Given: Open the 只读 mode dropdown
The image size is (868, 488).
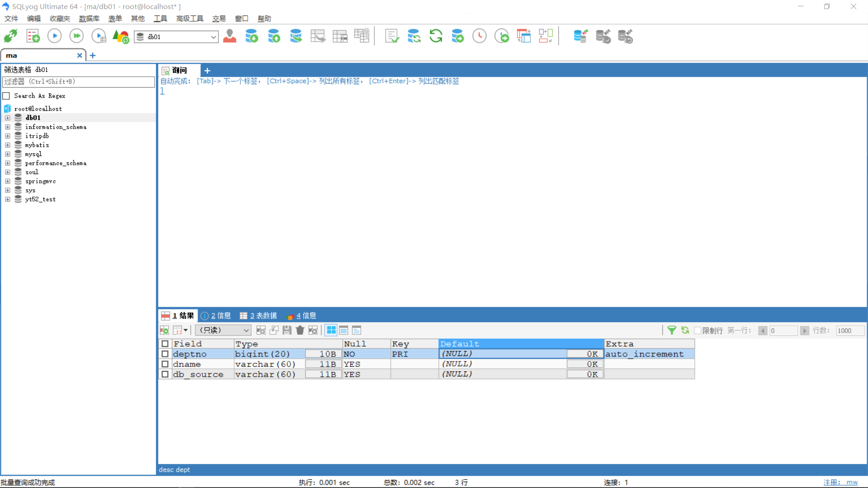Looking at the screenshot, I should point(223,330).
